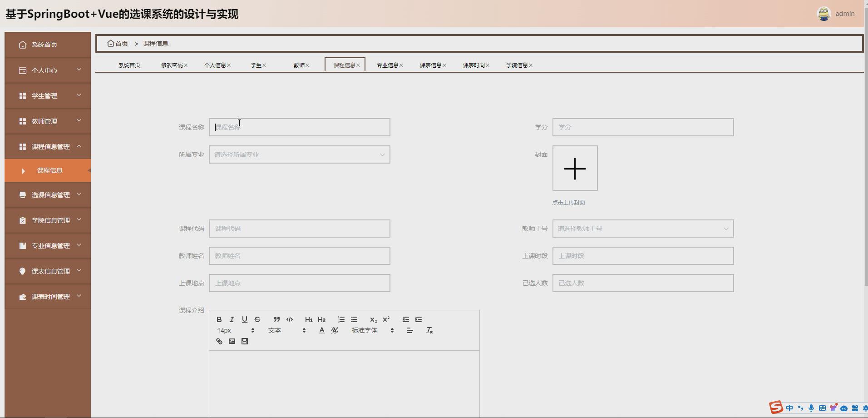Focus the 上课地点 input field
This screenshot has height=418, width=868.
(x=300, y=283)
